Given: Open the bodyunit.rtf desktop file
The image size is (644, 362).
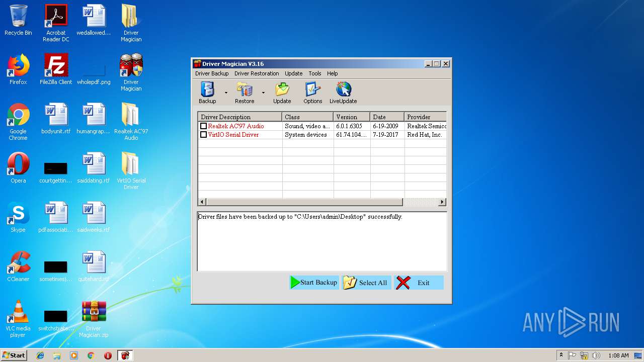Looking at the screenshot, I should click(x=56, y=119).
